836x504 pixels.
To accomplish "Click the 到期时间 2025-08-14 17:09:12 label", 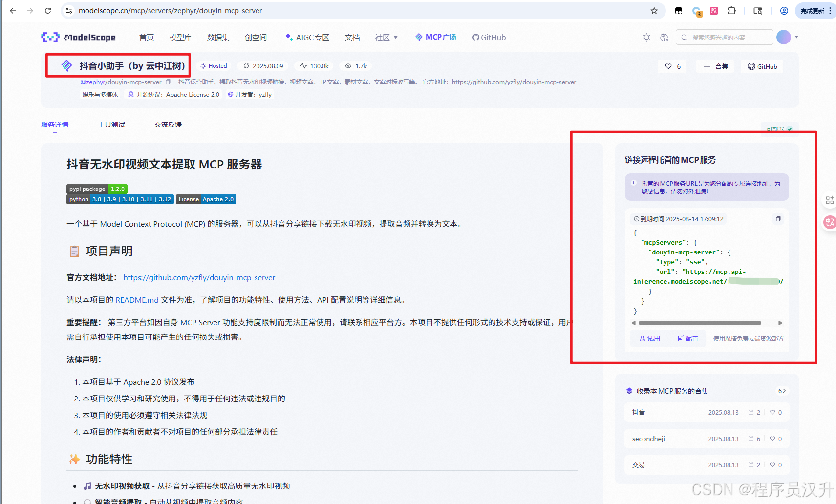I will click(679, 219).
